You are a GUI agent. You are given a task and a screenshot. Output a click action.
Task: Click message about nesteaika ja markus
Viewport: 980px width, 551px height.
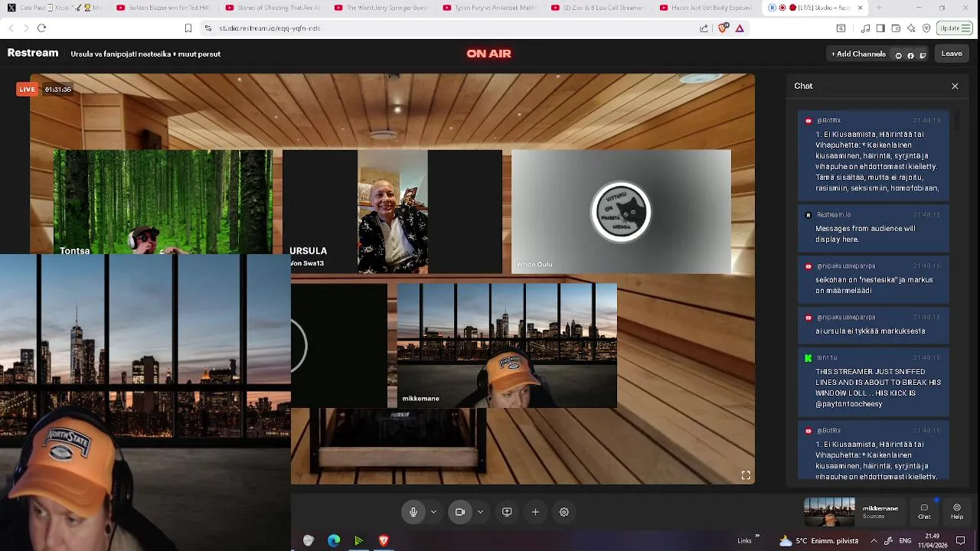874,279
